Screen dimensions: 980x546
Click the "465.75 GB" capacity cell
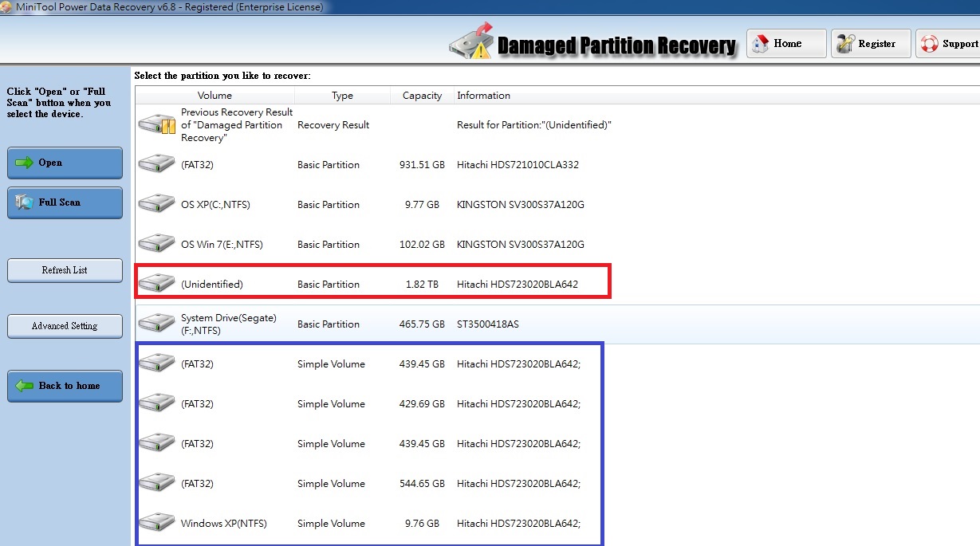[422, 324]
